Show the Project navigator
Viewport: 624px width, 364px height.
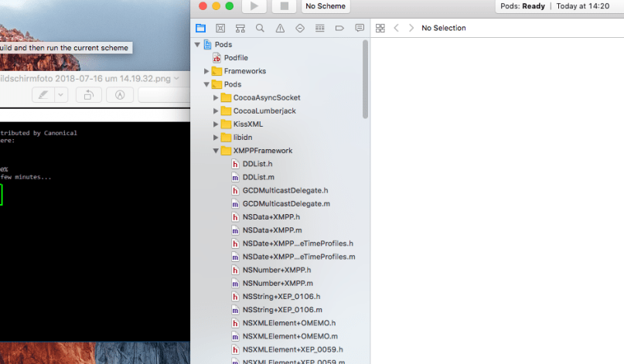click(200, 28)
